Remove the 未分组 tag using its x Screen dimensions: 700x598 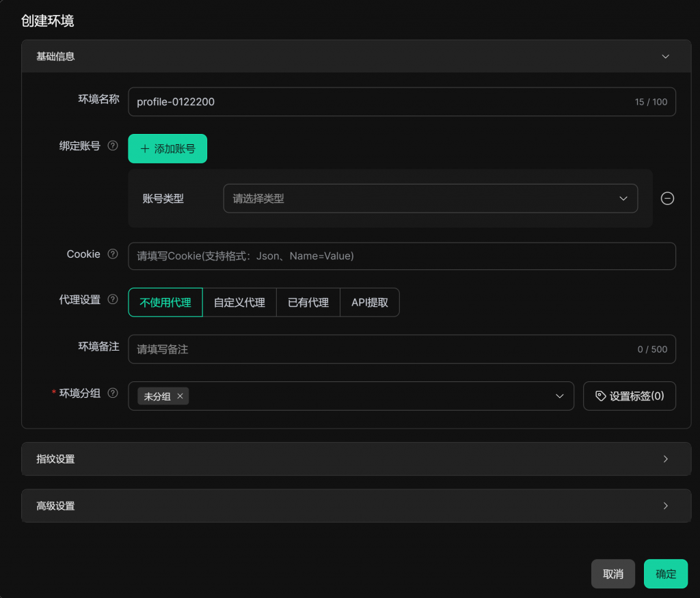180,396
